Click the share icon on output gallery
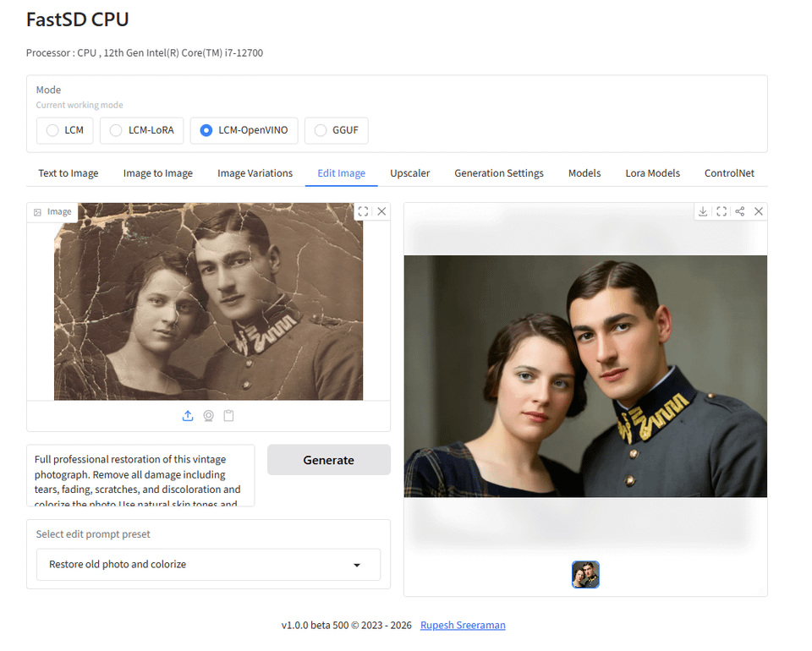 click(740, 211)
